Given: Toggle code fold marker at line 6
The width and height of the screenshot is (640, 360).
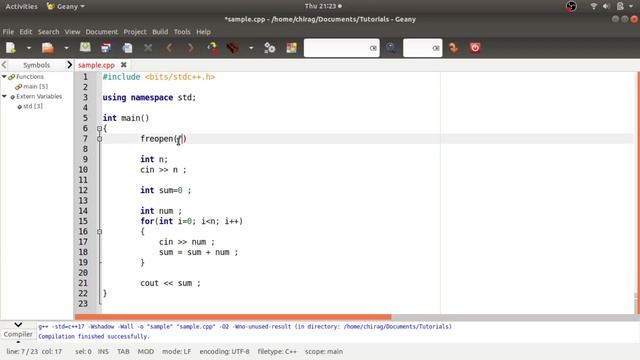Looking at the screenshot, I should tap(99, 129).
